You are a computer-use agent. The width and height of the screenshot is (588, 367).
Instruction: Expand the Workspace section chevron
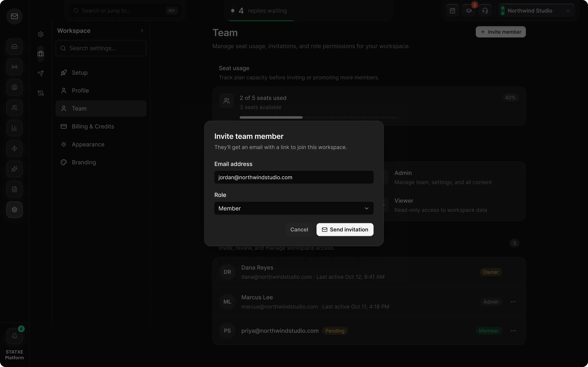click(142, 31)
